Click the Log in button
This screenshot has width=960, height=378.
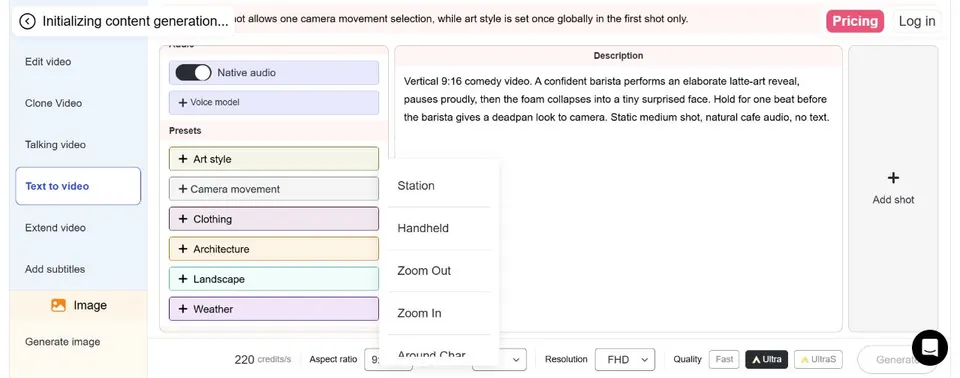tap(917, 21)
